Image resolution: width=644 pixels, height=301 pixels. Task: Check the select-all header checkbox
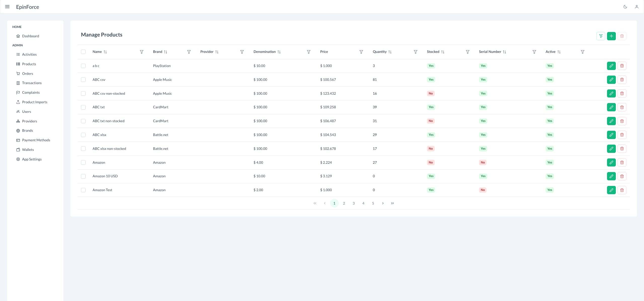[x=83, y=52]
